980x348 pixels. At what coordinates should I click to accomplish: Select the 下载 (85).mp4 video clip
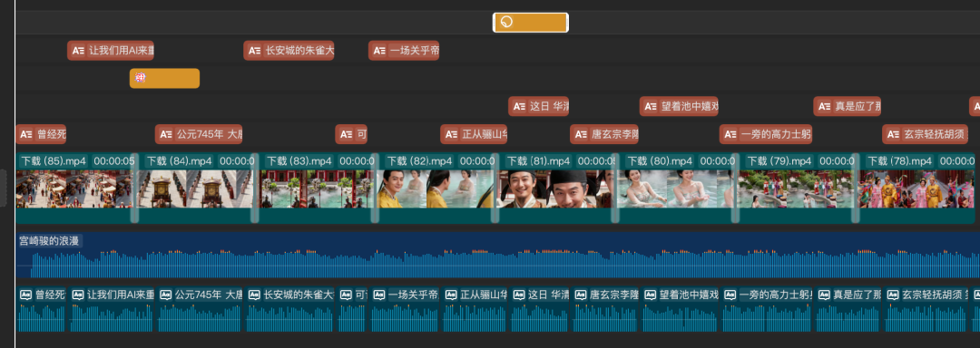(x=74, y=187)
